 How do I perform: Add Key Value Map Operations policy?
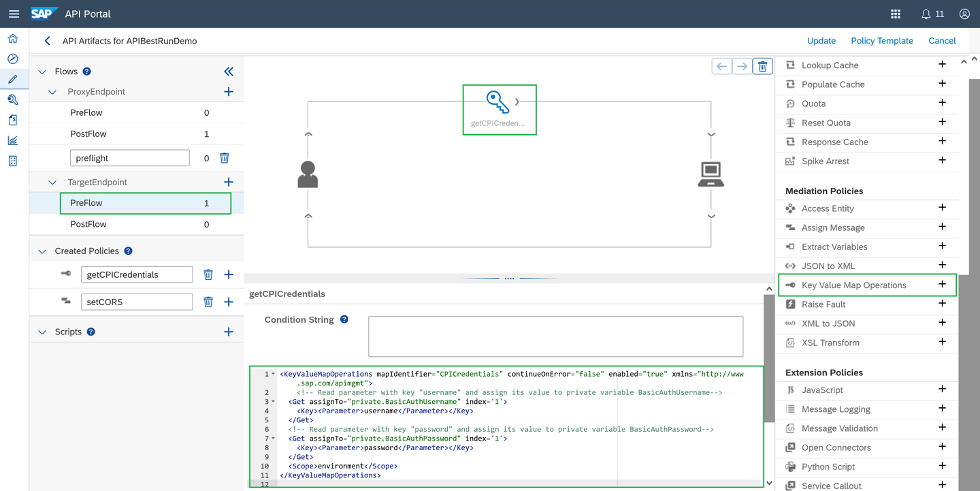pos(942,285)
